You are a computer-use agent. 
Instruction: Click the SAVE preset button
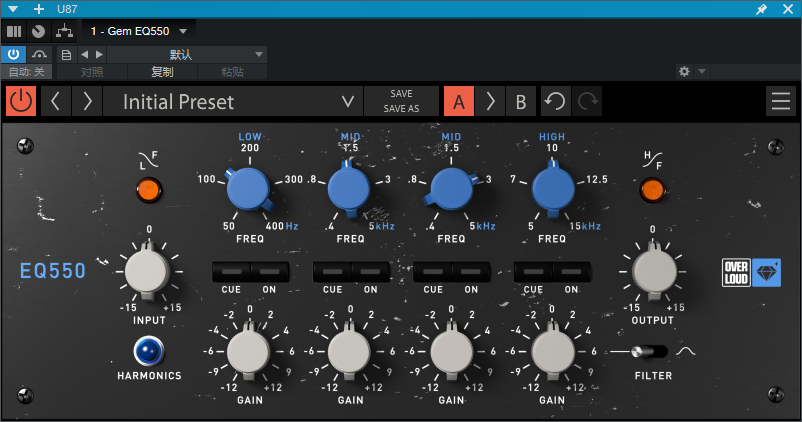(x=401, y=94)
